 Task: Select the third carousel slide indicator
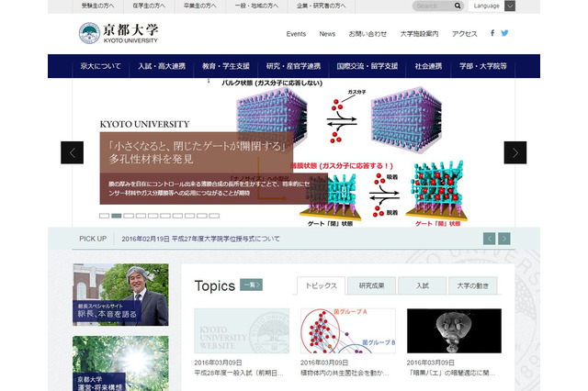(x=129, y=216)
